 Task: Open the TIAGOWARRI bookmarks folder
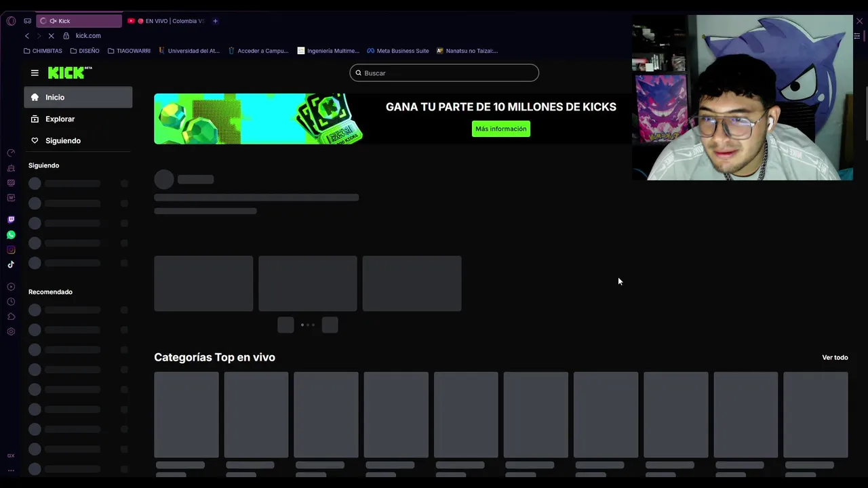129,51
